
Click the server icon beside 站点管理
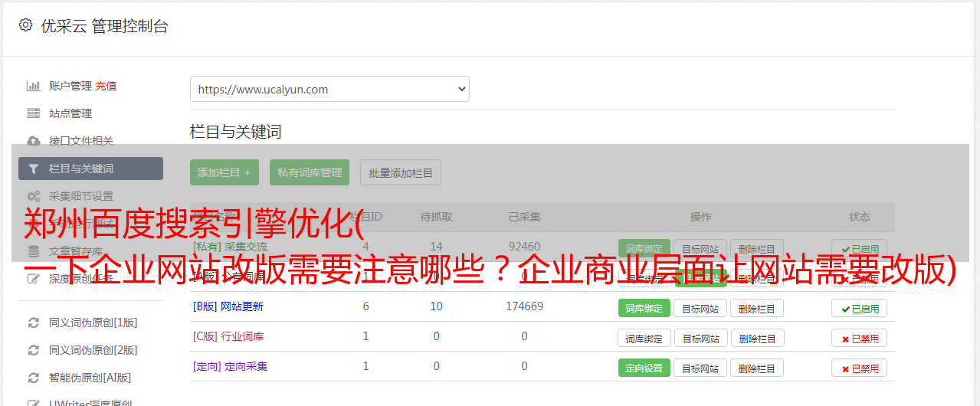click(x=33, y=113)
